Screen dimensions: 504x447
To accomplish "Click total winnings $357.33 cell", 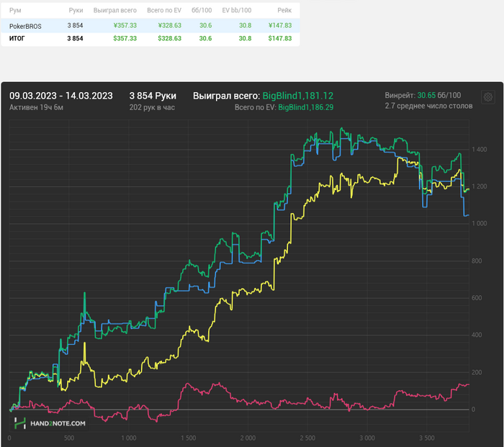I will (x=125, y=39).
